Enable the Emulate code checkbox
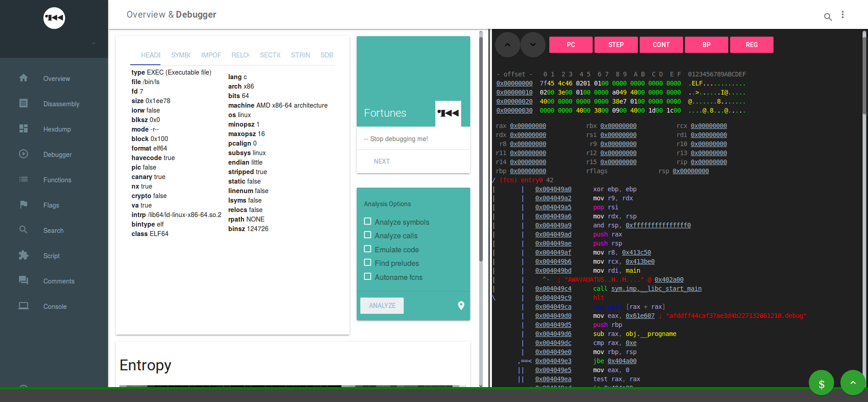The image size is (868, 402). pos(368,249)
